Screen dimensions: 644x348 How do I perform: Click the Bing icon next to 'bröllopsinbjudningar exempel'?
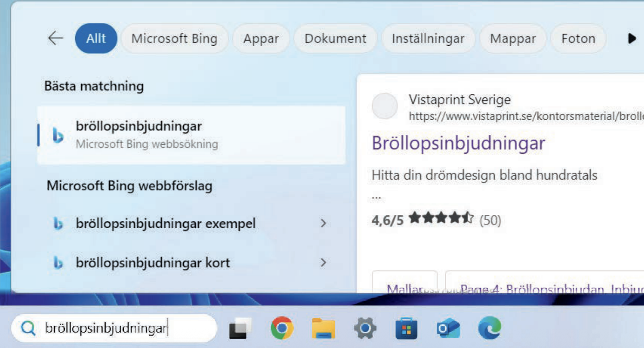click(x=58, y=223)
